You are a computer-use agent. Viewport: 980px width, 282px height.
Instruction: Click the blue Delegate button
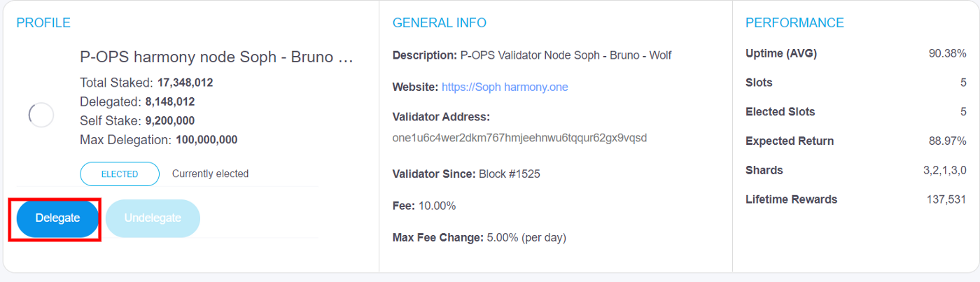(57, 218)
